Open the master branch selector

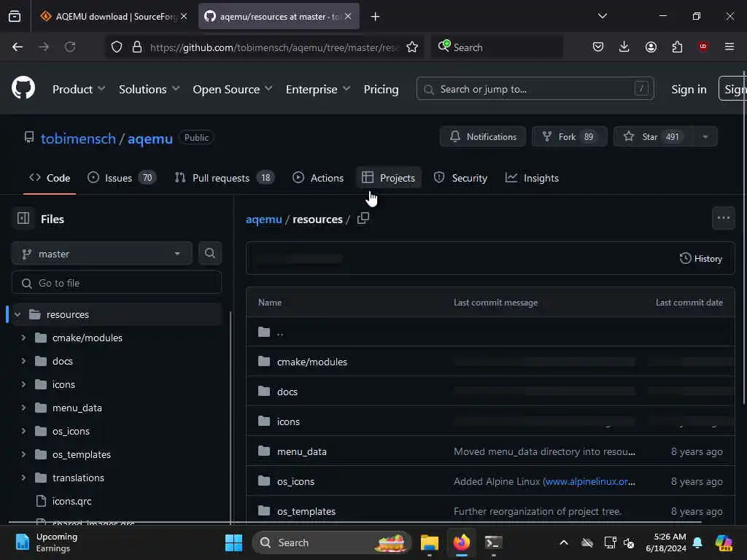tap(102, 253)
